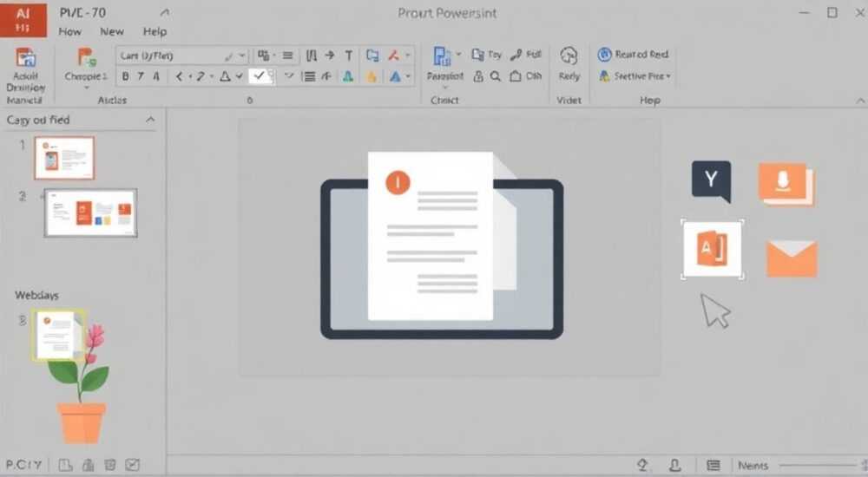Open the New menu
The width and height of the screenshot is (868, 477).
112,31
